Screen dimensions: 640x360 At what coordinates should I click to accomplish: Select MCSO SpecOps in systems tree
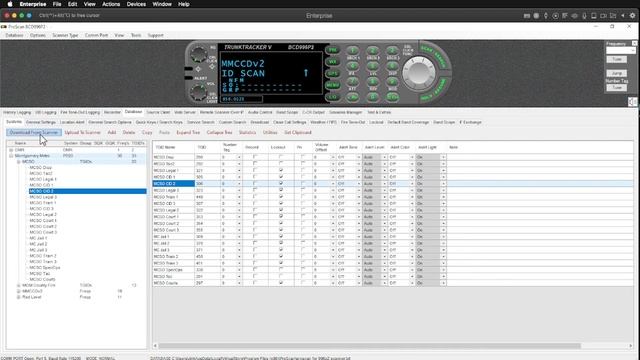45,268
